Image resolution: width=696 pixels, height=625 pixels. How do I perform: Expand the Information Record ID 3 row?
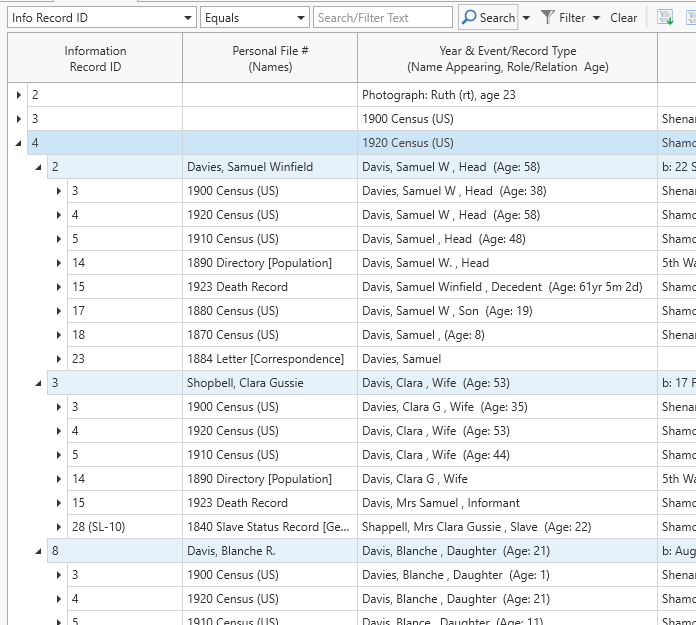(19, 119)
